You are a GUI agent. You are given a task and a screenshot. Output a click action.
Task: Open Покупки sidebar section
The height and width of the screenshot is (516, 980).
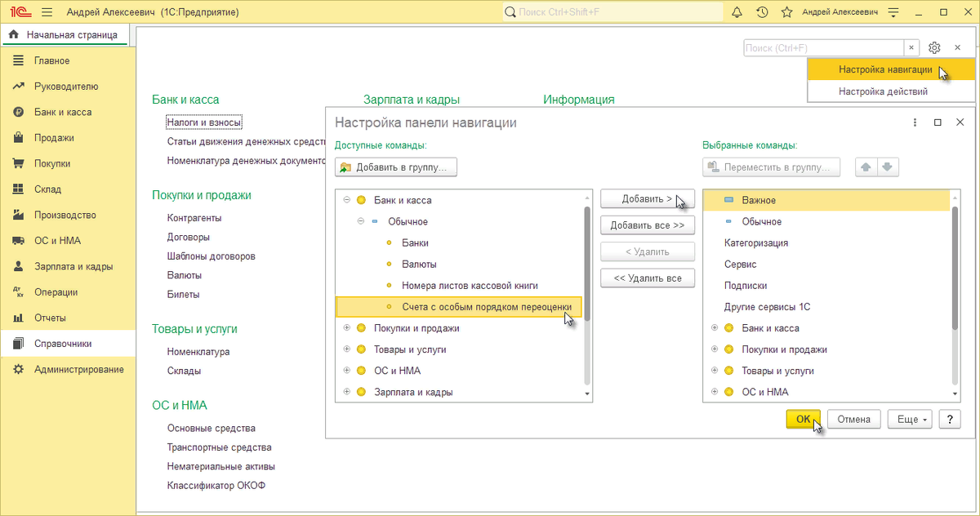[68, 163]
